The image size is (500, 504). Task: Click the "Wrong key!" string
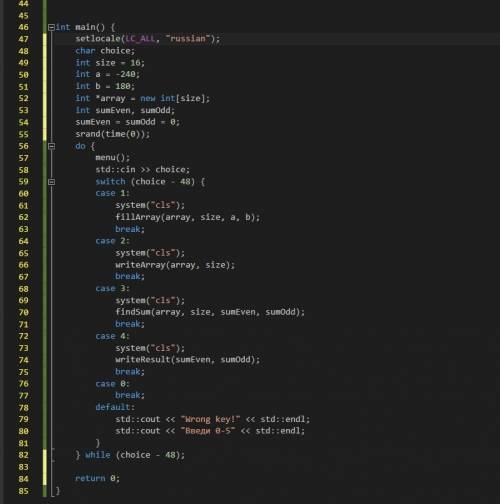click(x=210, y=419)
